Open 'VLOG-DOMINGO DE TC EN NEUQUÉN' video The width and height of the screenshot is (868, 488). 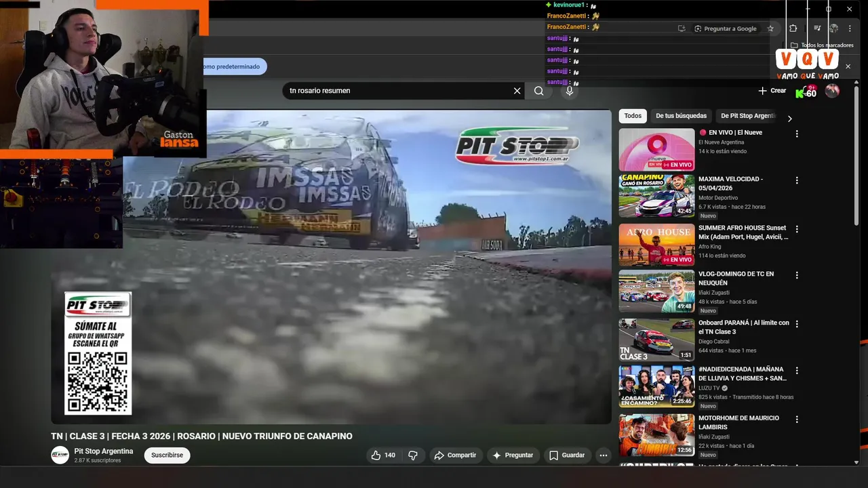point(656,291)
